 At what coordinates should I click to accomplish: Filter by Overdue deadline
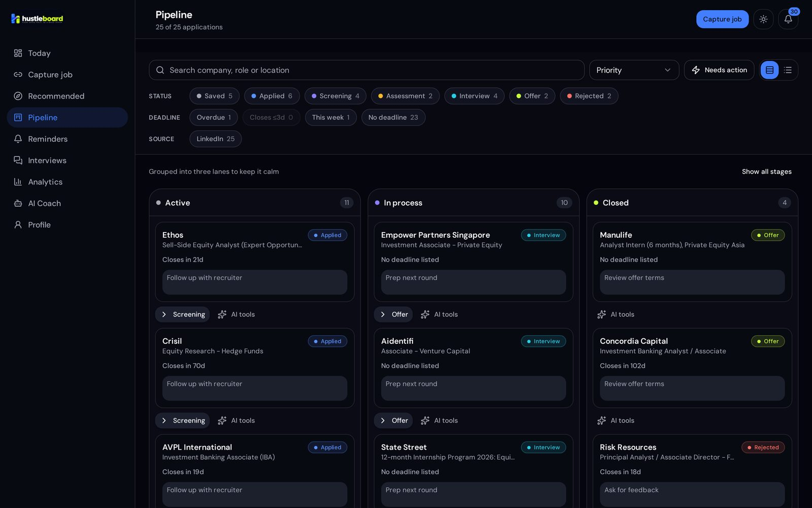point(214,117)
